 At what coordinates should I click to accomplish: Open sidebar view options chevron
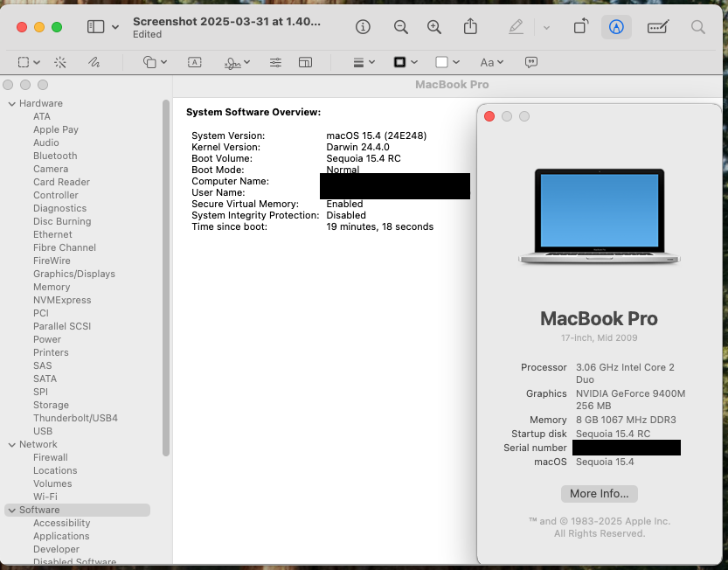click(x=115, y=27)
